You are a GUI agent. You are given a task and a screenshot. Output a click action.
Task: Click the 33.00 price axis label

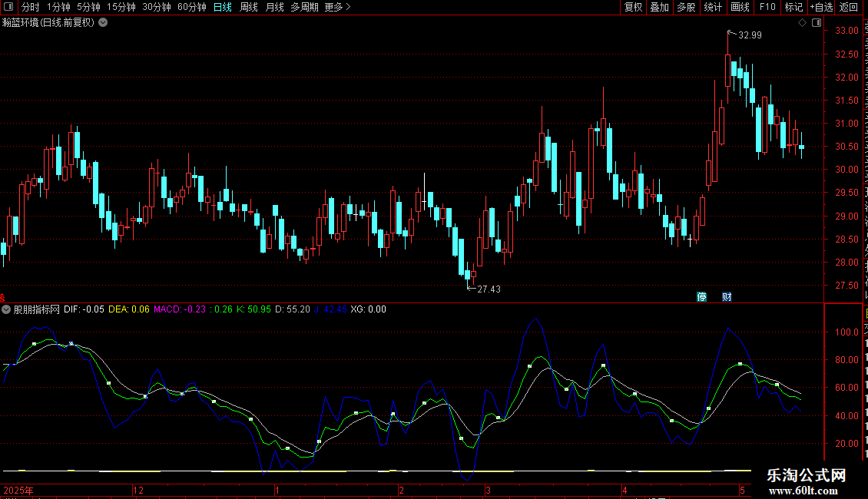847,31
